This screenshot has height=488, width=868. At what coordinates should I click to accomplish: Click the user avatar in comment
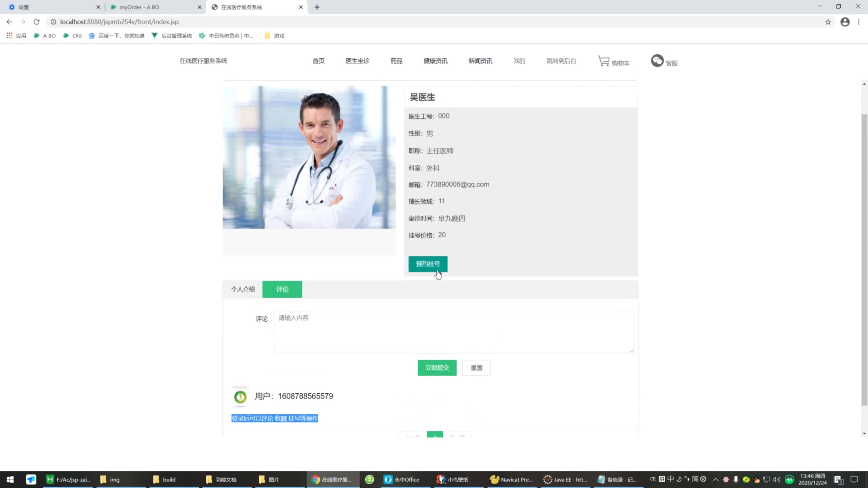(x=240, y=397)
